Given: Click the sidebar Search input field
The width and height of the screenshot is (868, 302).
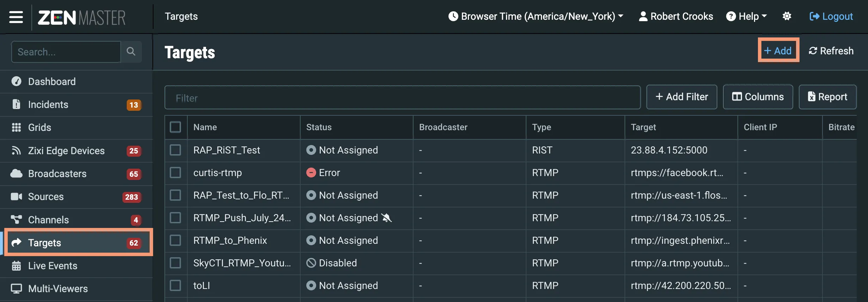Looking at the screenshot, I should 66,52.
